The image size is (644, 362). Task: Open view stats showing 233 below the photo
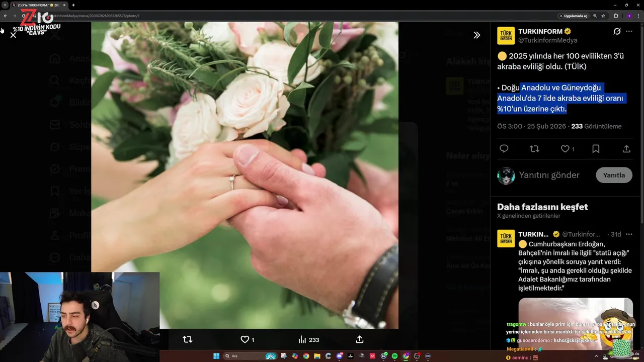[x=308, y=339]
